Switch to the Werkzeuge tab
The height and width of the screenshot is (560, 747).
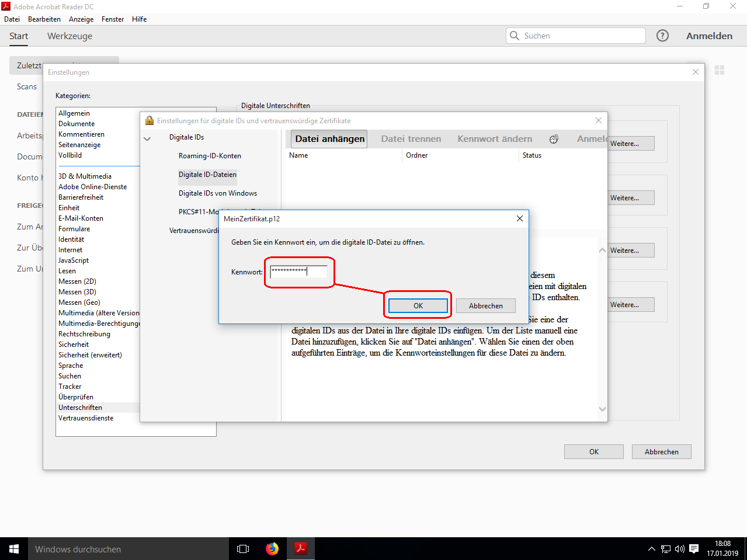tap(70, 36)
